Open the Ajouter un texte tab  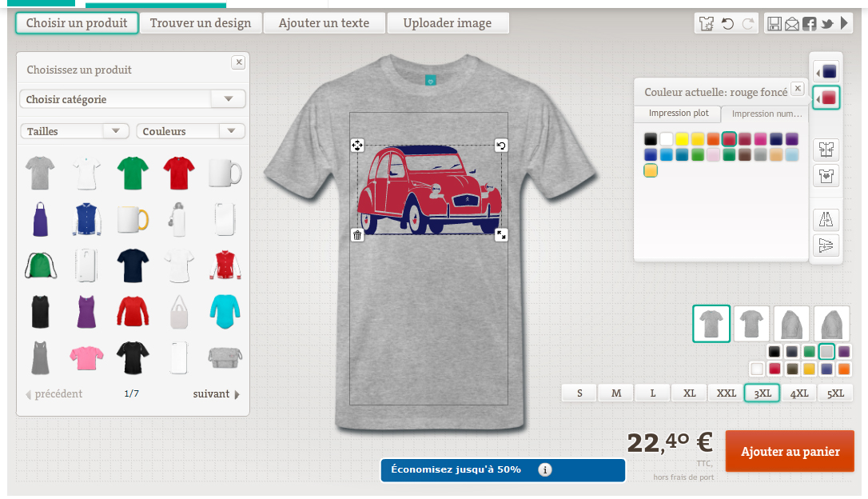click(x=324, y=23)
